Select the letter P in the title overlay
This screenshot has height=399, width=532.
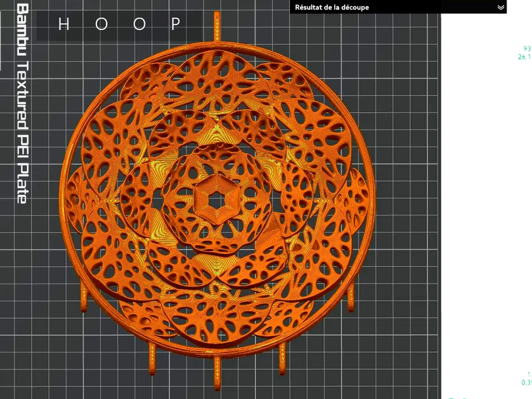click(176, 24)
